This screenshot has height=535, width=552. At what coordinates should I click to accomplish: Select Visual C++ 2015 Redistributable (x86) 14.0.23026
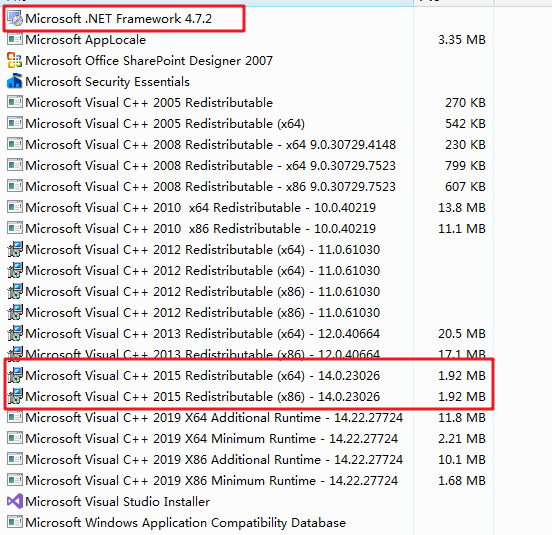(x=203, y=396)
